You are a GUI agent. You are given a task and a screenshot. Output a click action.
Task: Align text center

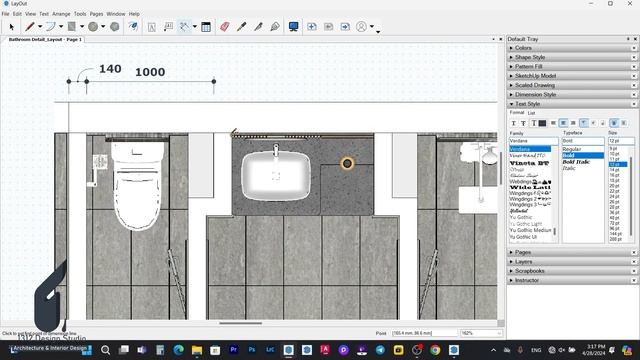(x=563, y=123)
